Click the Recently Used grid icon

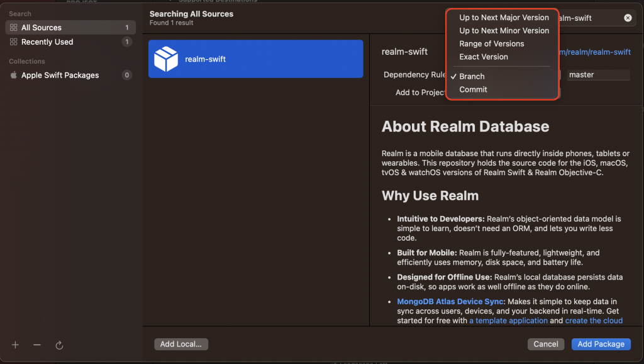point(14,42)
